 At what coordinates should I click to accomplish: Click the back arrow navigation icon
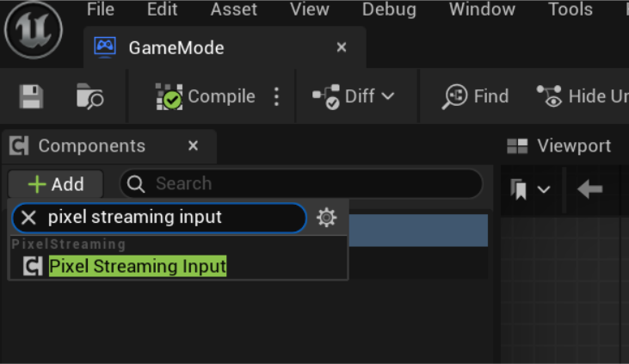tap(589, 189)
